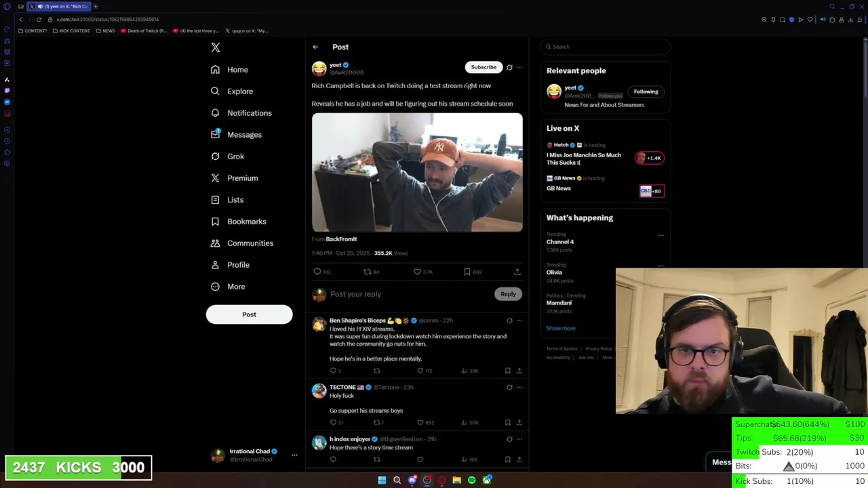Viewport: 868px width, 488px height.
Task: Open Grok from sidebar
Action: click(x=227, y=157)
